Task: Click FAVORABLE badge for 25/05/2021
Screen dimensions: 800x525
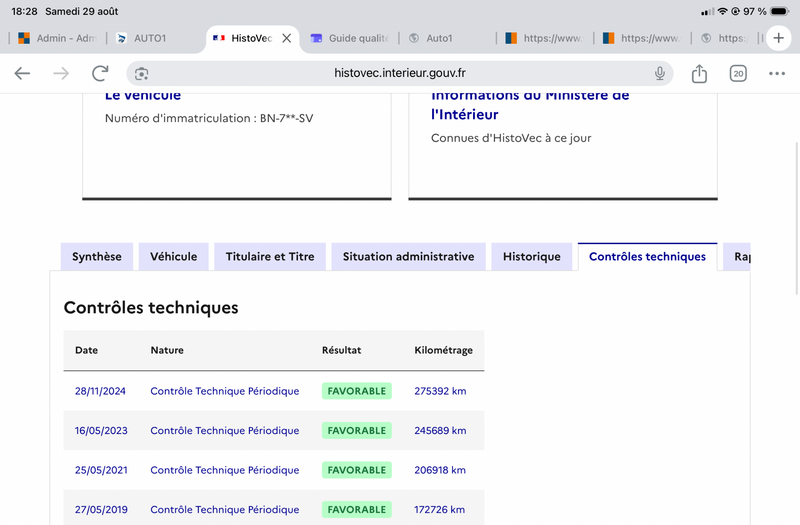Action: 357,470
